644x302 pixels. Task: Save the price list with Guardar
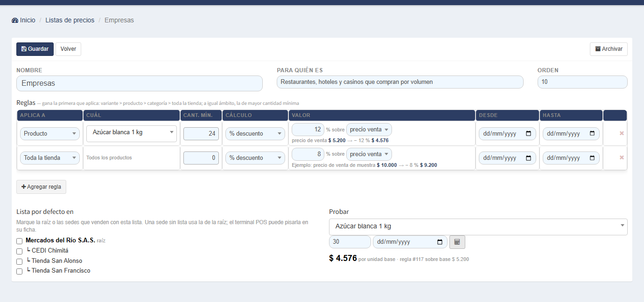click(x=35, y=49)
